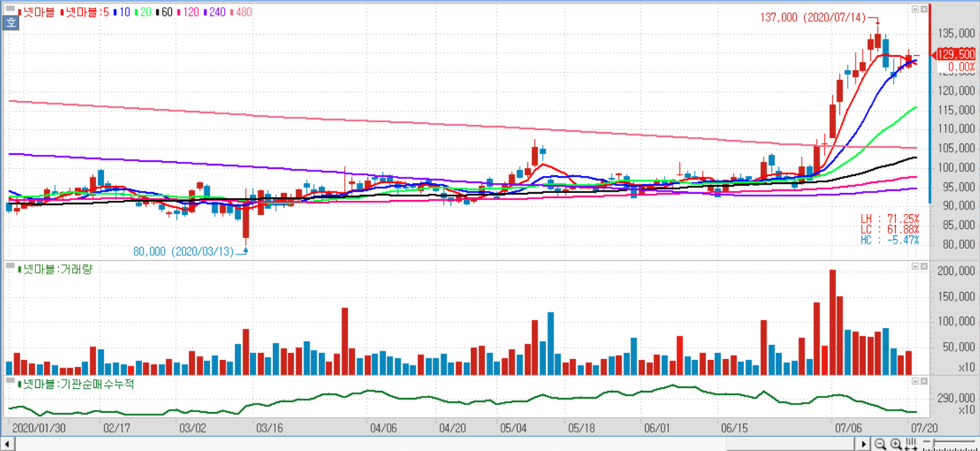Click the 105,000 price axis label
980x451 pixels.
pyautogui.click(x=956, y=148)
